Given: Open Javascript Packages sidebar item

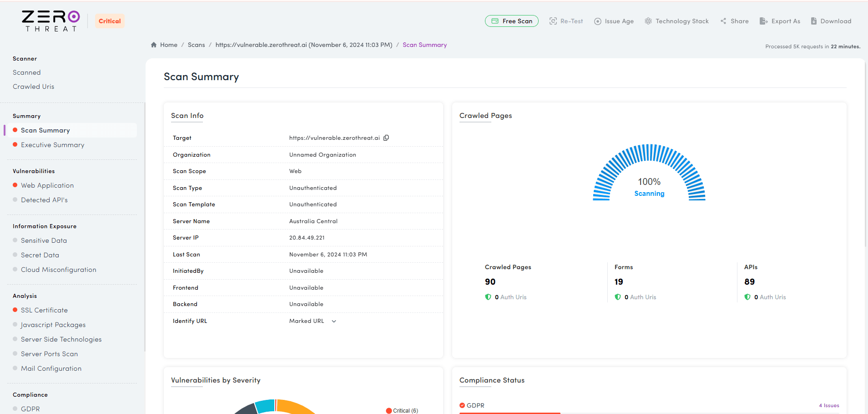Looking at the screenshot, I should [x=53, y=325].
